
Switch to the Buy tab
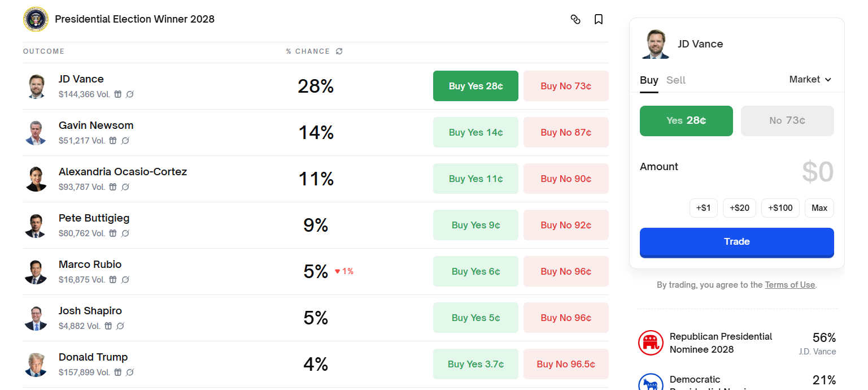coord(649,80)
